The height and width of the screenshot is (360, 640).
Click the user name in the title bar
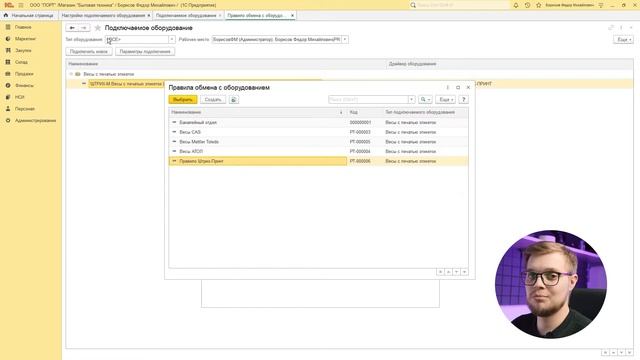(569, 5)
